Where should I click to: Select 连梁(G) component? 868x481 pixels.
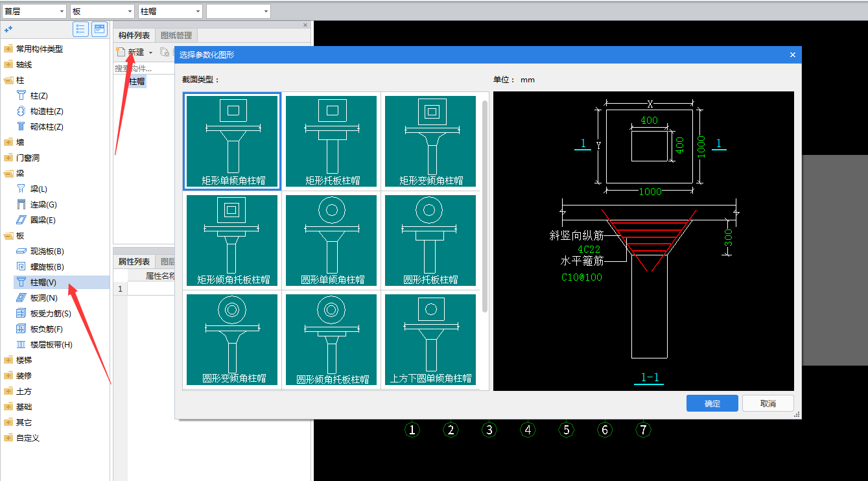point(43,204)
